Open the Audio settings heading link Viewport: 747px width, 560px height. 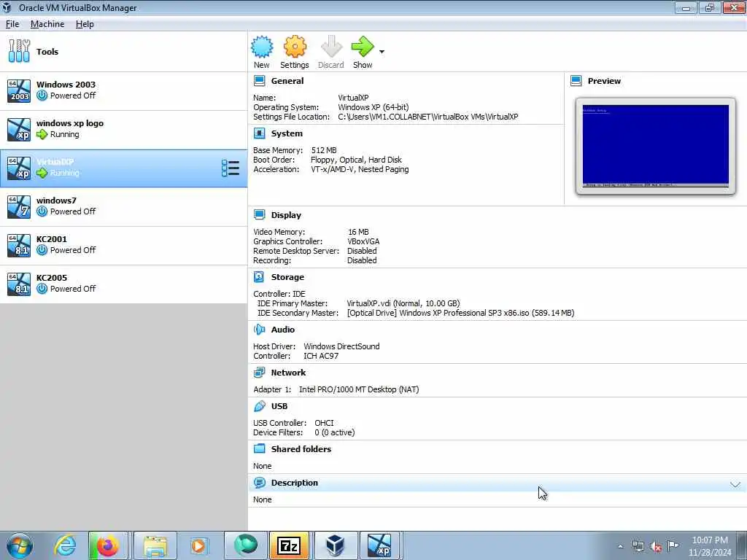click(x=283, y=330)
